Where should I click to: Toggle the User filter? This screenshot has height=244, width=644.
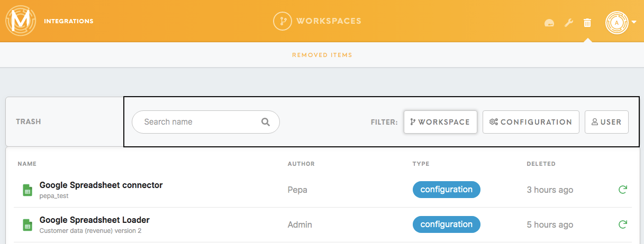pyautogui.click(x=606, y=122)
